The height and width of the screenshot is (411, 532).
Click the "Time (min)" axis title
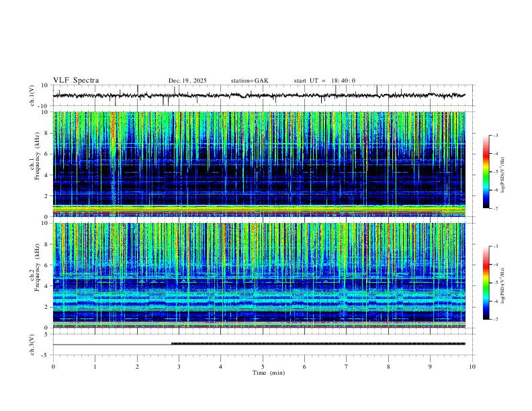pyautogui.click(x=269, y=373)
